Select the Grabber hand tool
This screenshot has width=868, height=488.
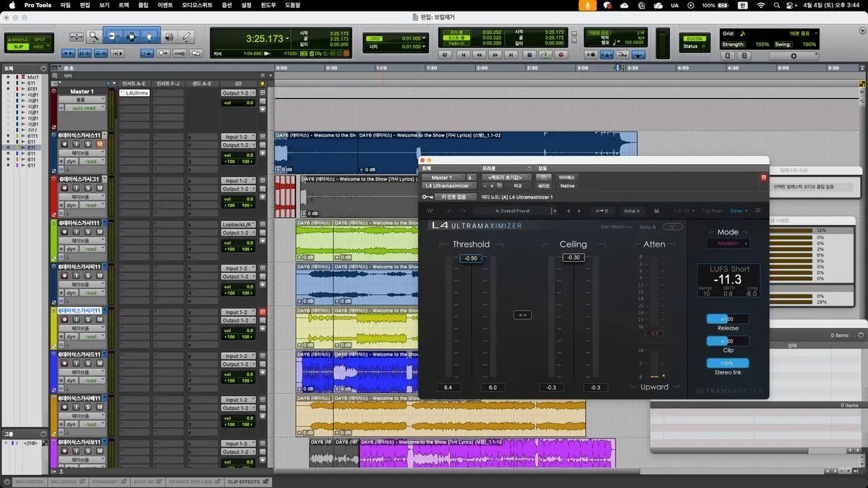(150, 36)
